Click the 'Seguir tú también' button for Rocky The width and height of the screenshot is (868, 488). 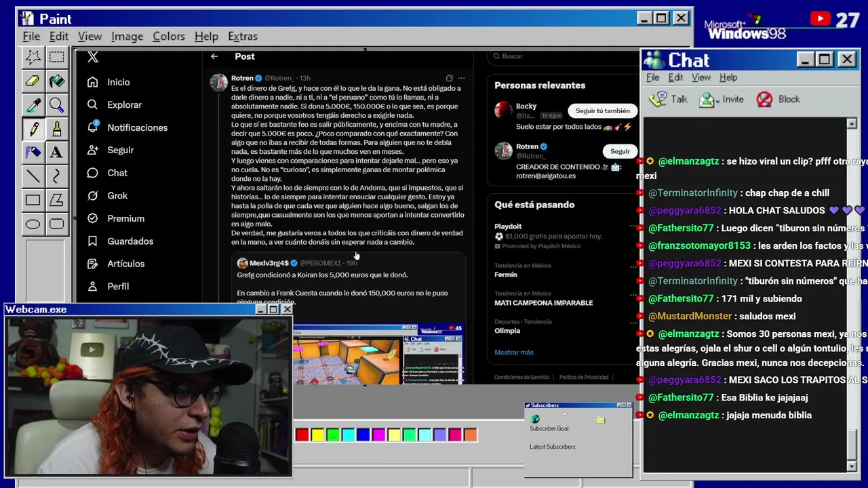coord(602,110)
